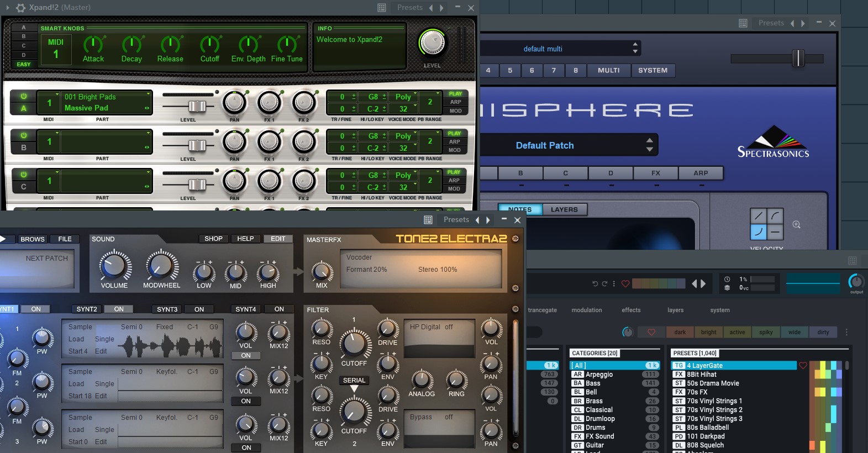The image size is (868, 453).
Task: Filter by favorites heart beside dark tag
Action: pyautogui.click(x=651, y=332)
